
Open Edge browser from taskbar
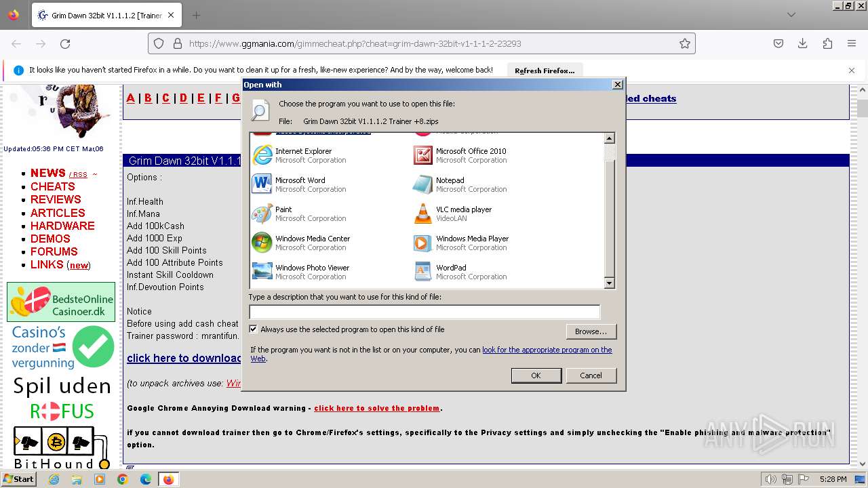(146, 479)
